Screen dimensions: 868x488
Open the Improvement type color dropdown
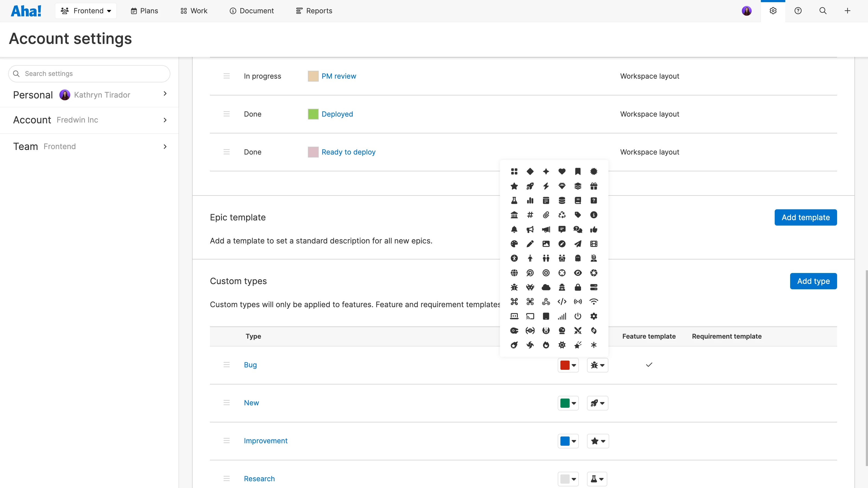click(568, 441)
